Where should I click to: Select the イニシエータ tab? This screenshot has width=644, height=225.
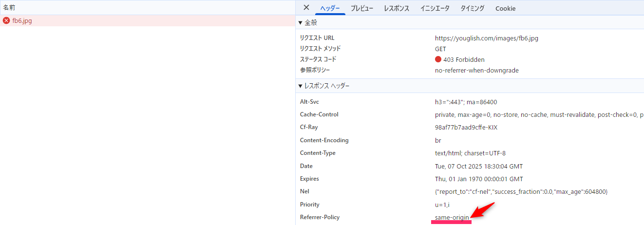[435, 8]
